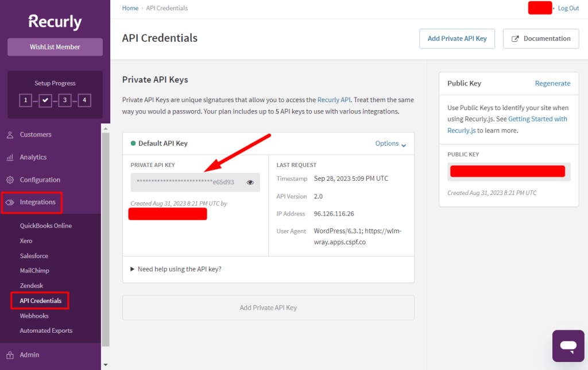Open Analytics in the sidebar
The width and height of the screenshot is (588, 370).
[33, 157]
